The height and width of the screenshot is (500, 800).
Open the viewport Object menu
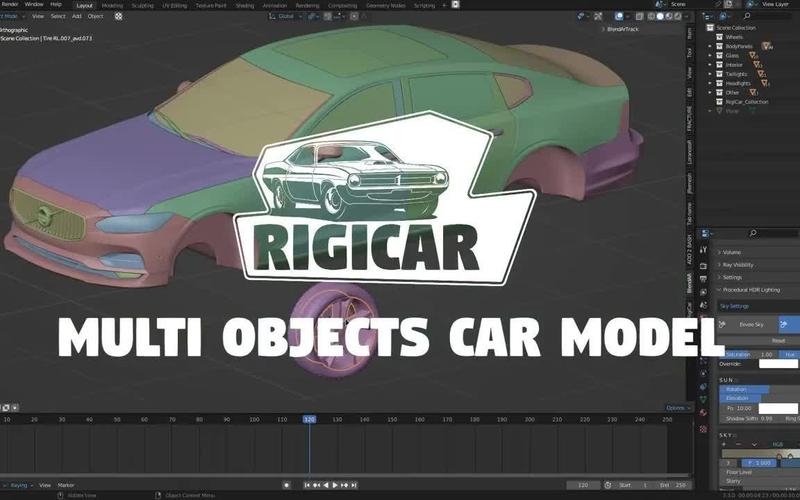(x=95, y=16)
